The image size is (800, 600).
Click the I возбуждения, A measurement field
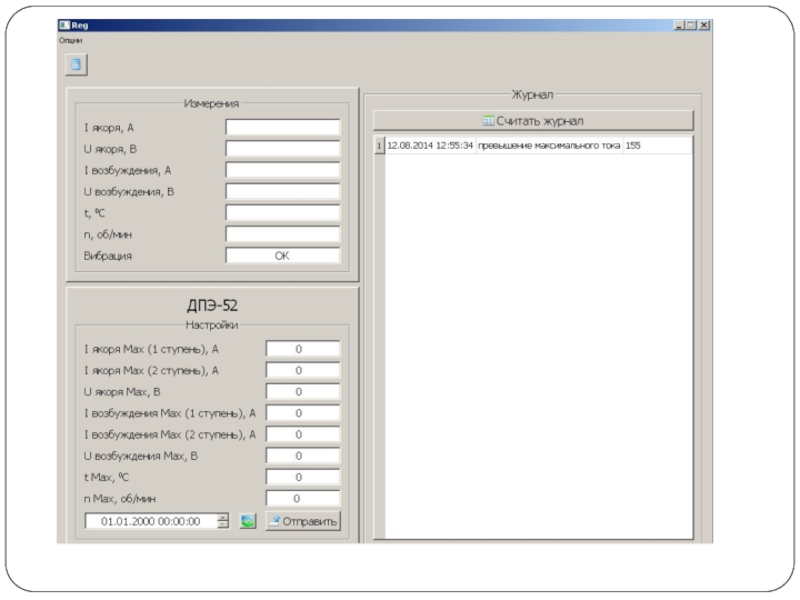[x=283, y=170]
